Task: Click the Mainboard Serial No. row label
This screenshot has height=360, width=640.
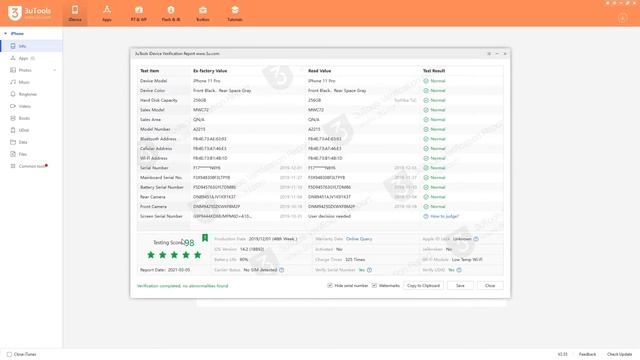Action: click(161, 178)
